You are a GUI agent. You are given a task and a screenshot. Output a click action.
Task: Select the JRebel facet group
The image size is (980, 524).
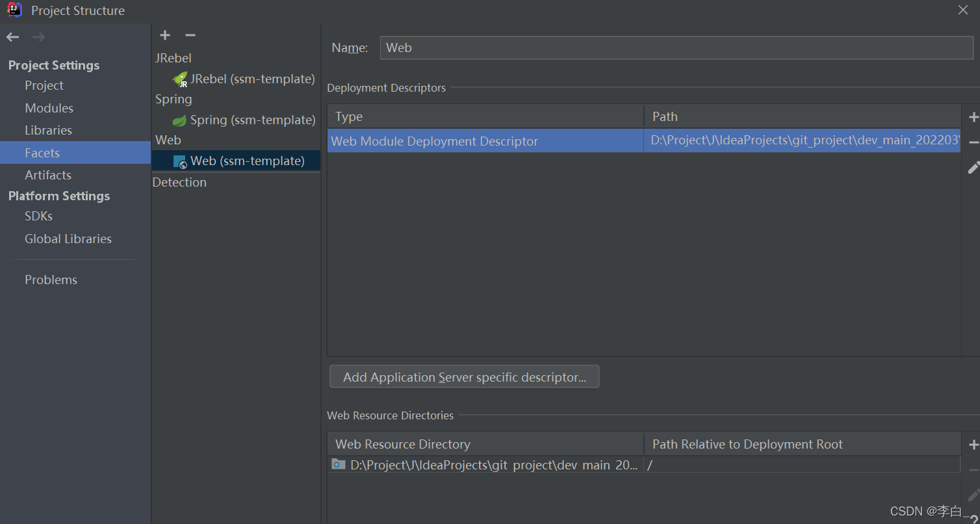coord(174,58)
